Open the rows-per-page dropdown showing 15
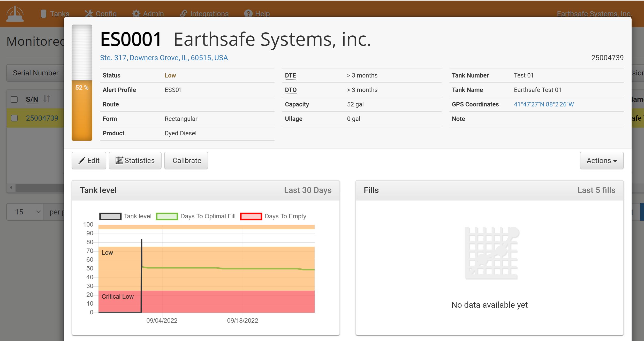This screenshot has height=341, width=644. click(x=25, y=212)
